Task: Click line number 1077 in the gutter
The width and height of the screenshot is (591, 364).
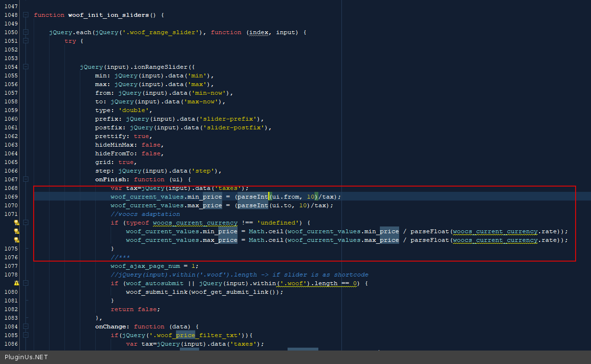Action: (x=11, y=266)
